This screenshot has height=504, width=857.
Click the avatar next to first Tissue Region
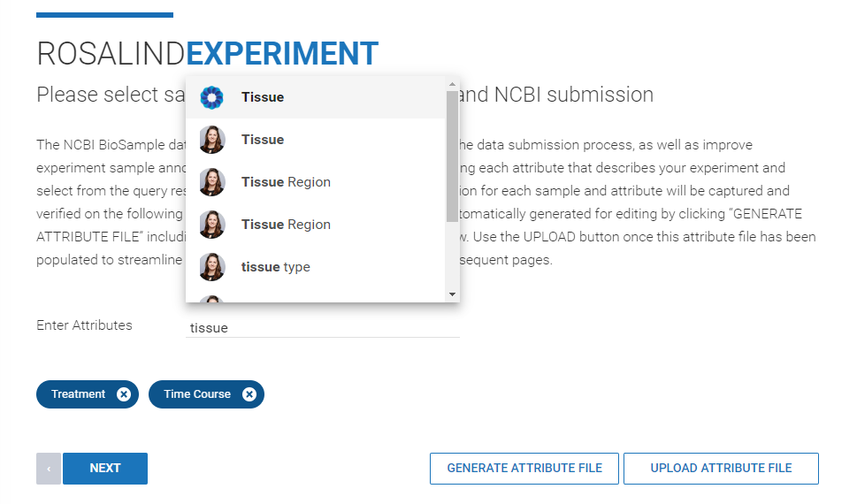tap(212, 182)
